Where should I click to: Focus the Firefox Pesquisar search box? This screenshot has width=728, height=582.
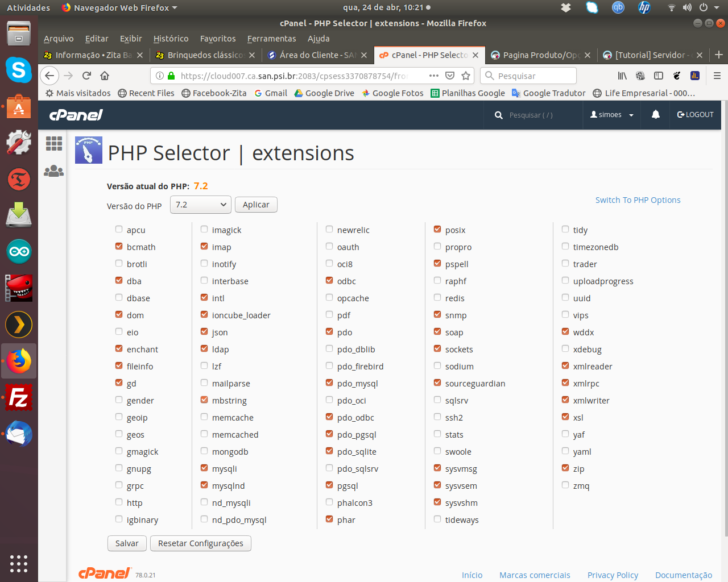[x=528, y=76]
